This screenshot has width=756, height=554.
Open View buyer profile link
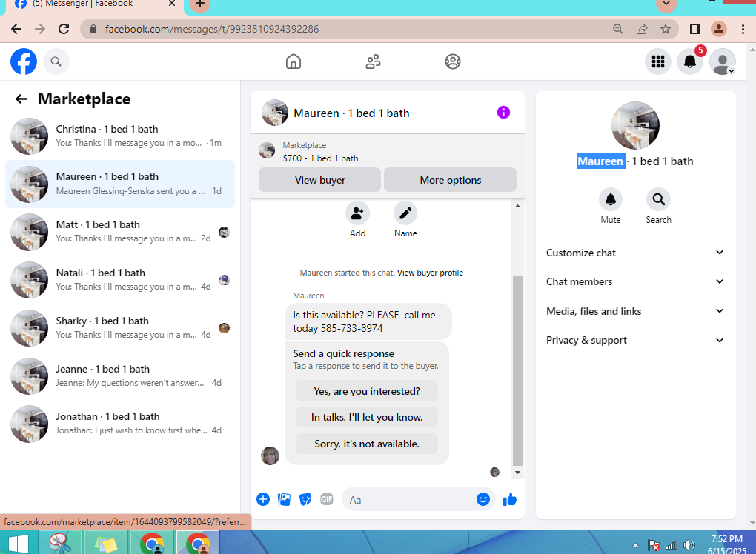430,273
